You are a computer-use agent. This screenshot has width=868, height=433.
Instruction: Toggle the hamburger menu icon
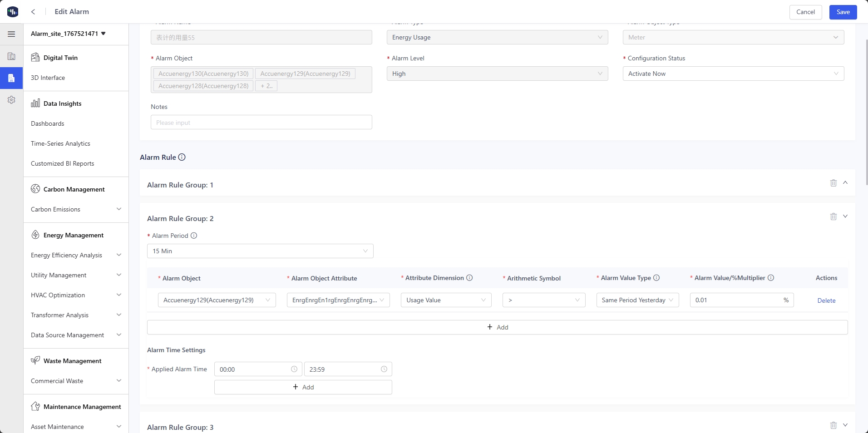[11, 34]
